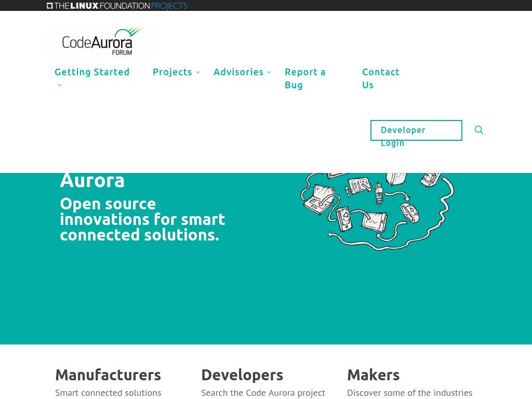Open the Projects menu item

tap(172, 72)
